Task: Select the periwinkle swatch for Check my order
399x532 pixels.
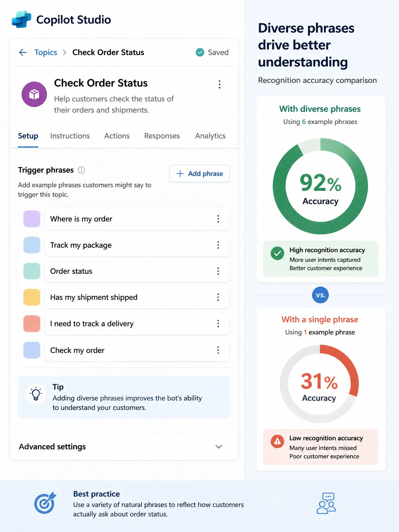Action: [32, 350]
